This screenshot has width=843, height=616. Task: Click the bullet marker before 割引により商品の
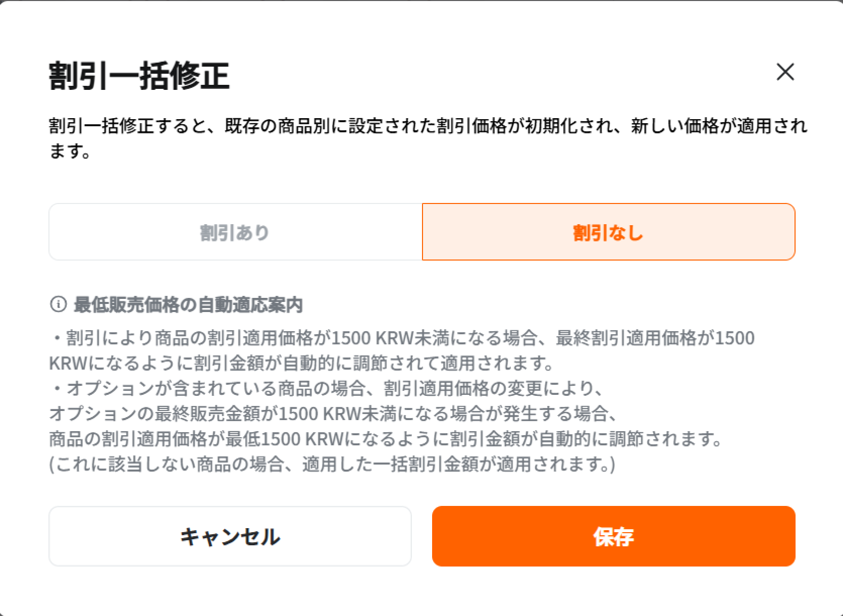(57, 338)
